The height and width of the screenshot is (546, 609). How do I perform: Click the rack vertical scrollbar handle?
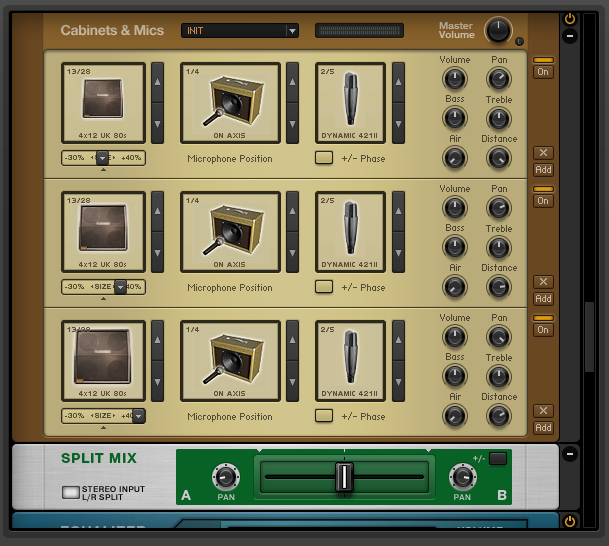point(590,337)
